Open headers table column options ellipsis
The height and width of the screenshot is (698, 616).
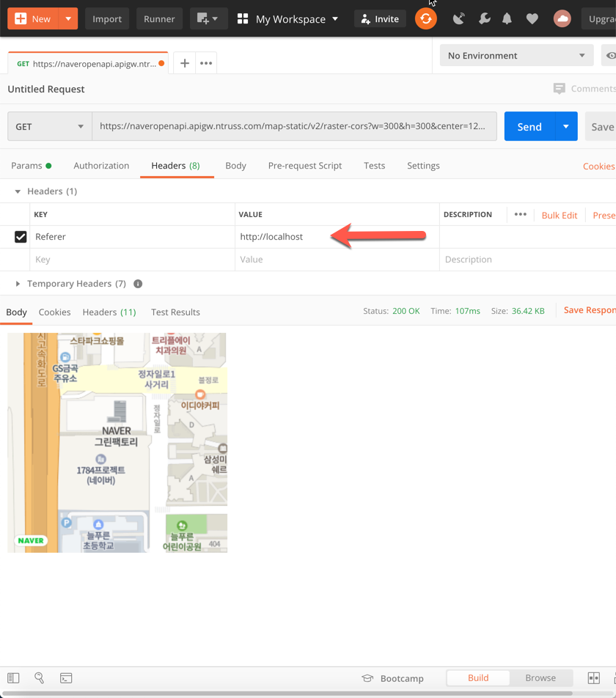(x=521, y=215)
